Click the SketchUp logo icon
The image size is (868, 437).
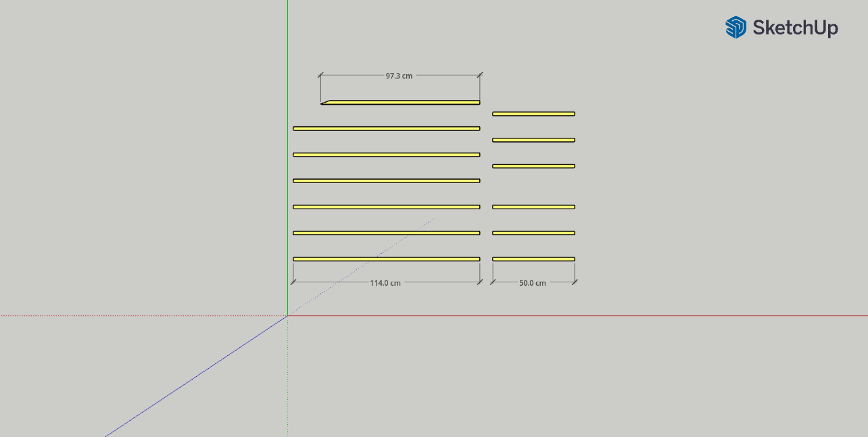coord(735,28)
